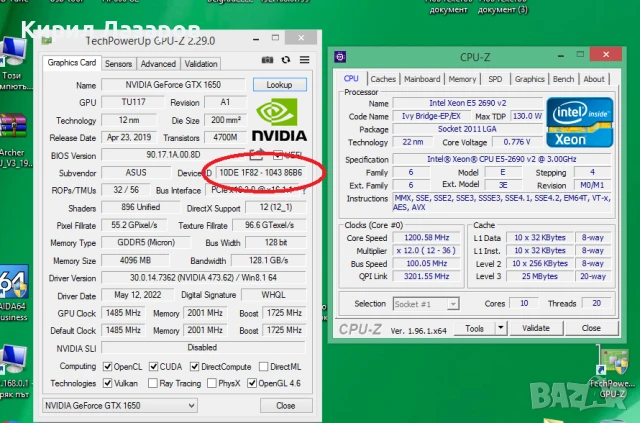Click the Tools button in CPU-Z
This screenshot has width=640, height=423.
(x=474, y=328)
